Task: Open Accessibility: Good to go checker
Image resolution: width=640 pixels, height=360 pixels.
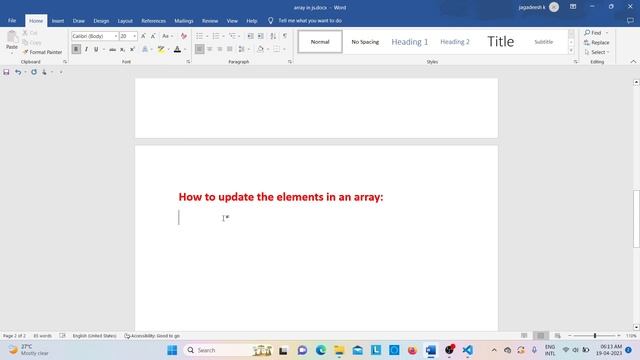Action: (x=152, y=336)
